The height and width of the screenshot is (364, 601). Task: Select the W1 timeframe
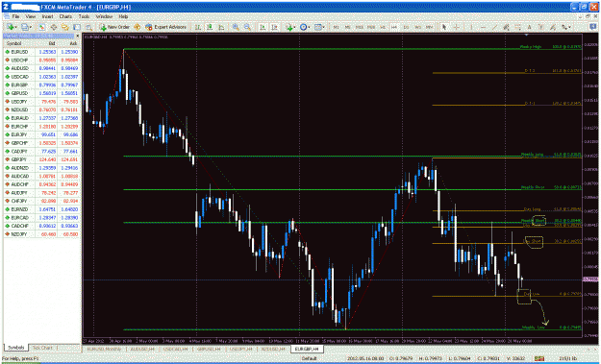tap(417, 27)
